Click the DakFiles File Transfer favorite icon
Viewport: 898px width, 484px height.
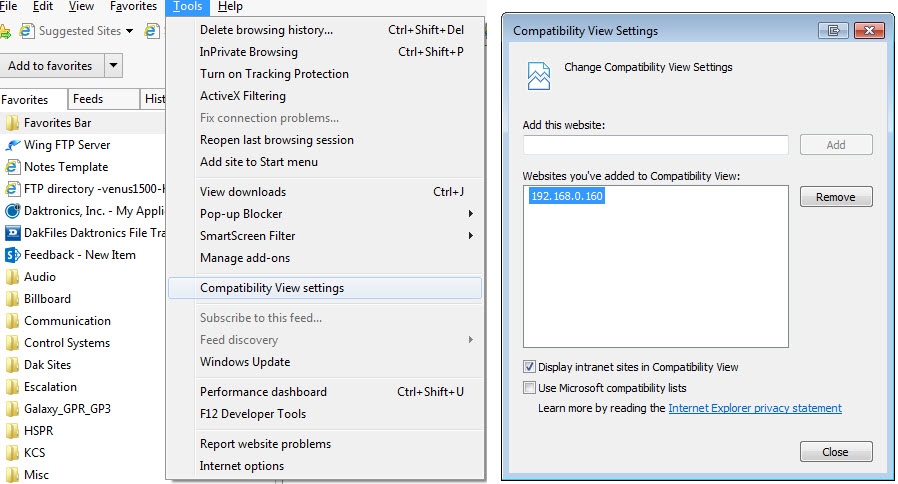coord(12,233)
